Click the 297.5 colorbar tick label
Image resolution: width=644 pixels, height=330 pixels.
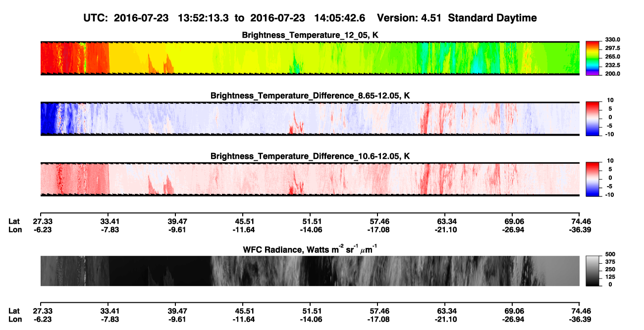coord(612,48)
